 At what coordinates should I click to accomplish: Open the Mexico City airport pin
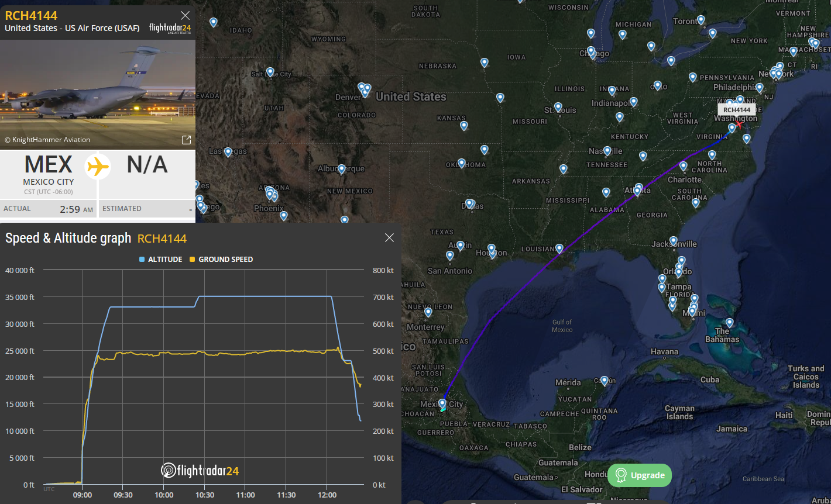click(x=442, y=403)
